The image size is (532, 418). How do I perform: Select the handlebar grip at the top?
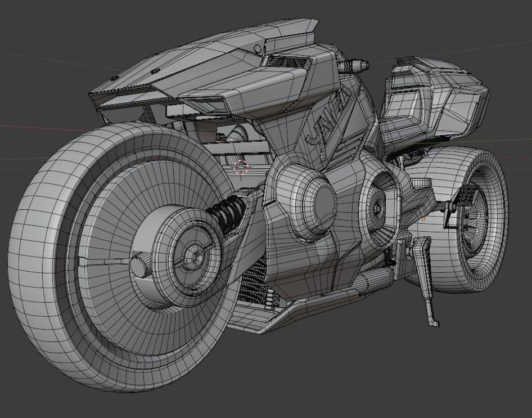pyautogui.click(x=353, y=65)
